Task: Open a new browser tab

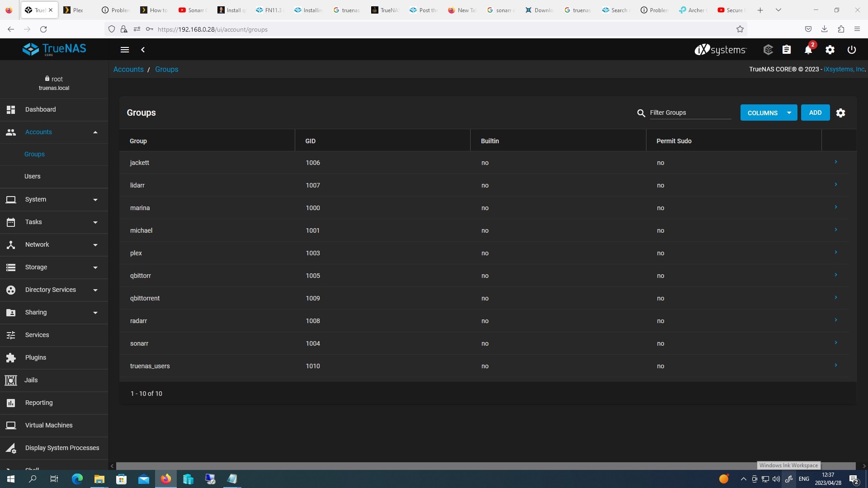Action: tap(760, 10)
